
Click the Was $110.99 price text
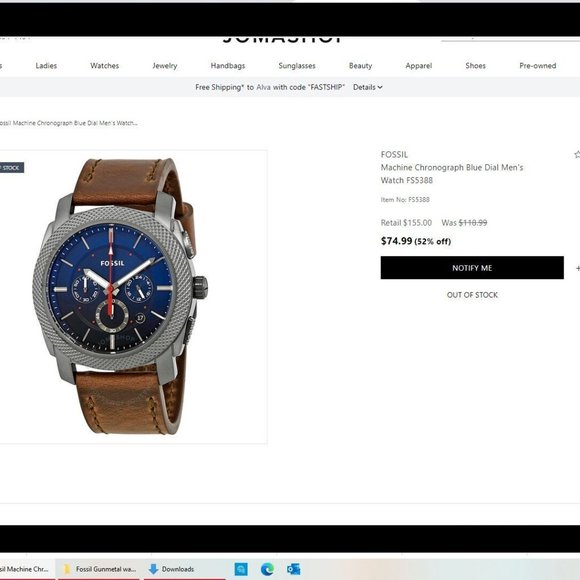(x=464, y=223)
